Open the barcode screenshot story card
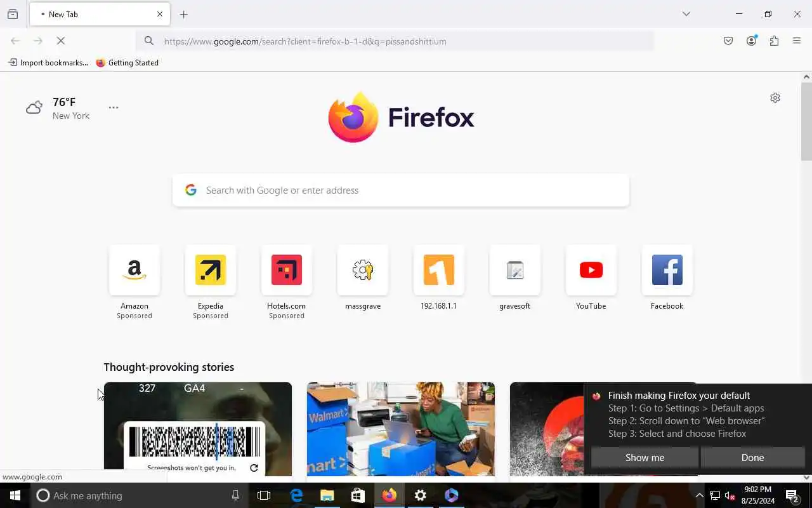 198,429
